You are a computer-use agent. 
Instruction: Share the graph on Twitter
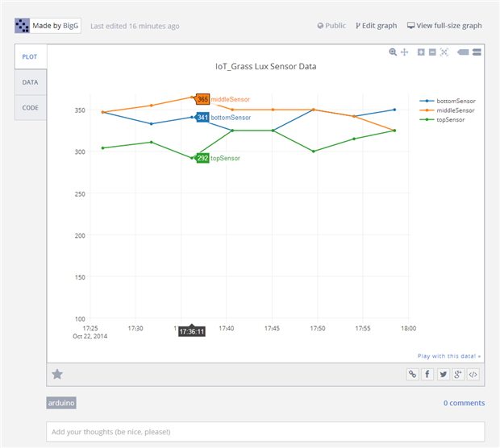[x=443, y=374]
